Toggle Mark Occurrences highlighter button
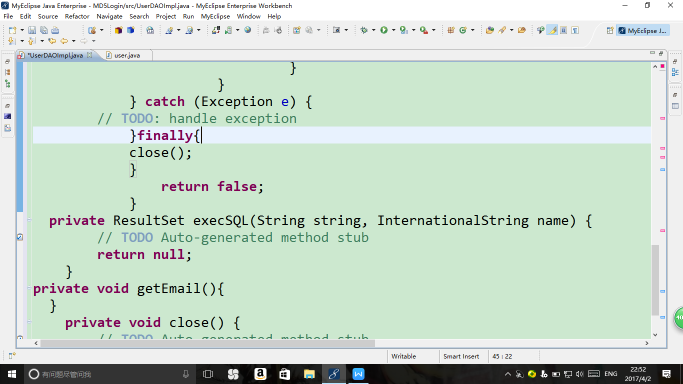The width and height of the screenshot is (683, 384). coord(553,30)
